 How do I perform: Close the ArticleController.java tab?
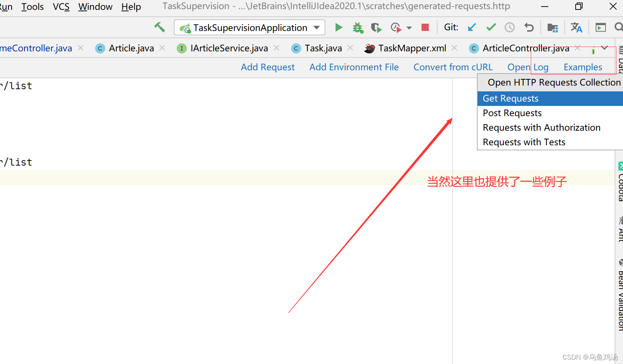pos(577,48)
